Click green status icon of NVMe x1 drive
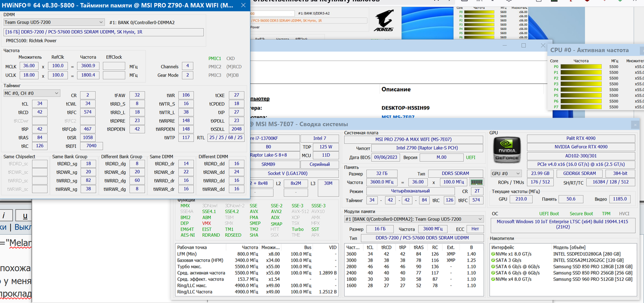 (x=494, y=254)
